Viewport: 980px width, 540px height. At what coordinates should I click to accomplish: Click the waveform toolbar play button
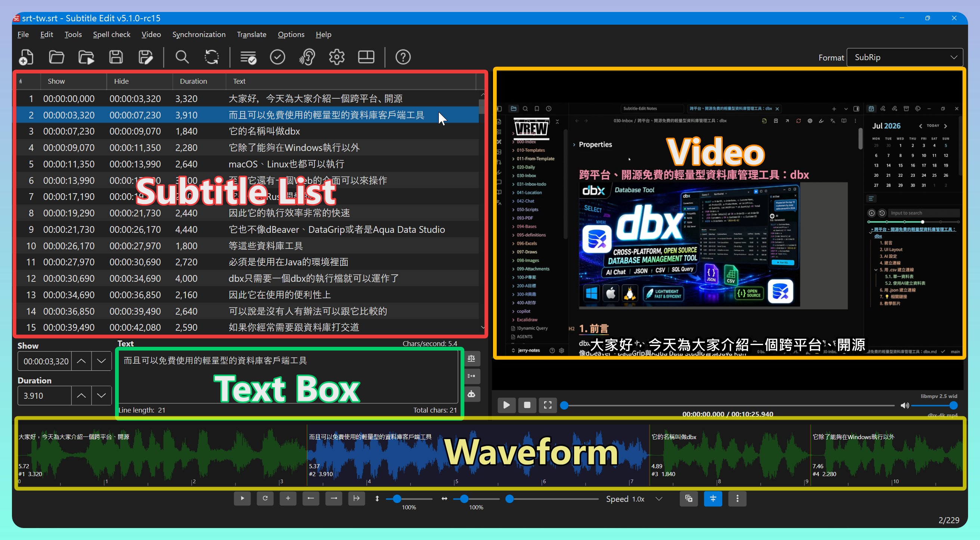(242, 498)
